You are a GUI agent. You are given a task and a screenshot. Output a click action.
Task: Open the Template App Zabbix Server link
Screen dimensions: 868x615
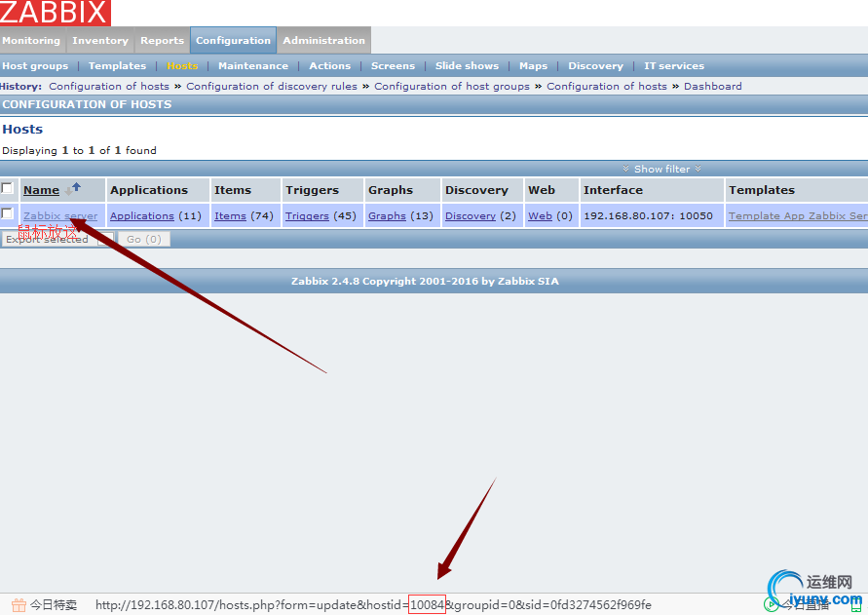(798, 216)
